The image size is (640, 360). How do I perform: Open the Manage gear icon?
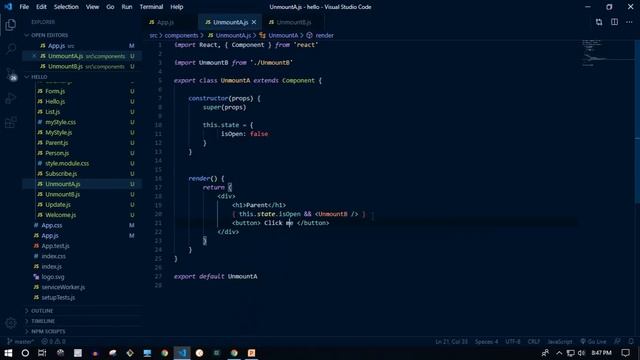(11, 323)
